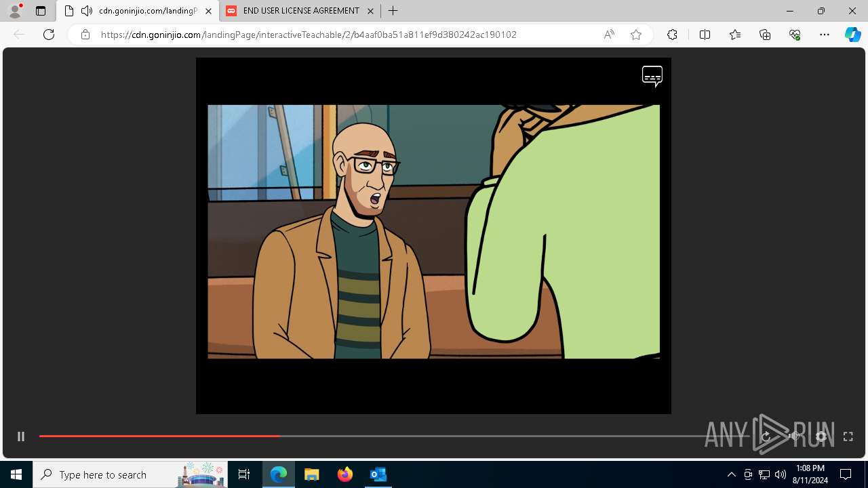The width and height of the screenshot is (868, 488).
Task: Switch to cdn.goninjio.com tab
Action: coord(138,11)
